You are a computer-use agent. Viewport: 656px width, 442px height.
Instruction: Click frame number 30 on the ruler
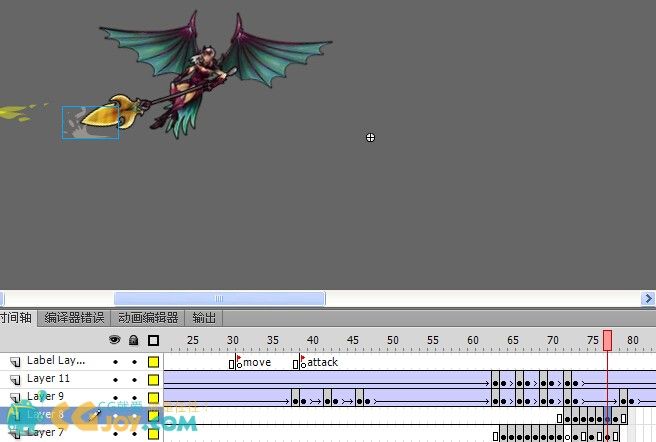[x=233, y=340]
